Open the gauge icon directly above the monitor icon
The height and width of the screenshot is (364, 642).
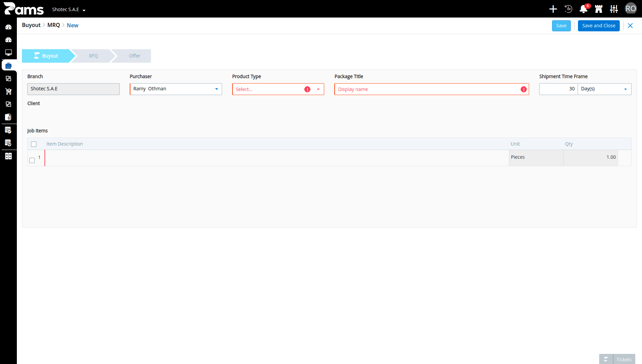[x=8, y=40]
